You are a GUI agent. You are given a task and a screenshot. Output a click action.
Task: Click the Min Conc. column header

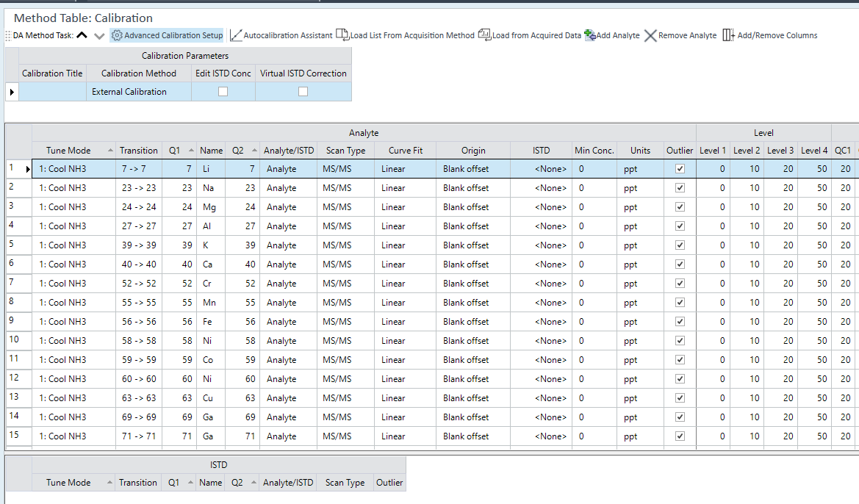click(x=594, y=150)
